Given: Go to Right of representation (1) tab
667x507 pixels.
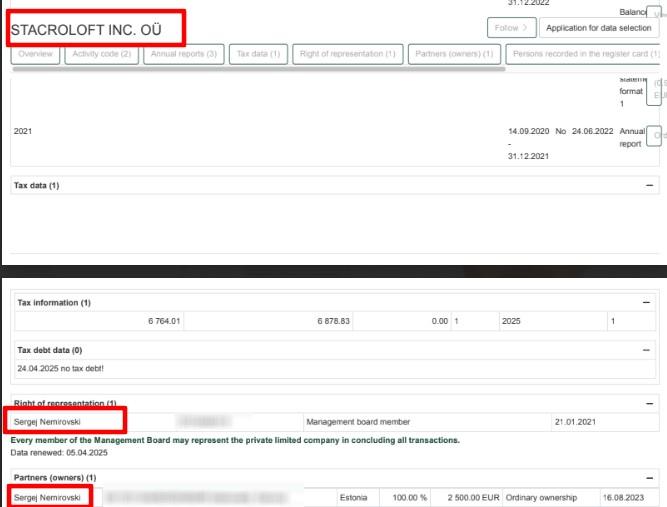Looking at the screenshot, I should pyautogui.click(x=348, y=54).
